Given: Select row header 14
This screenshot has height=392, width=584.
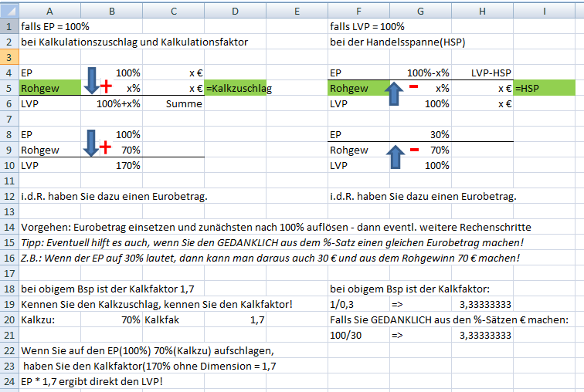Looking at the screenshot, I should (8, 227).
